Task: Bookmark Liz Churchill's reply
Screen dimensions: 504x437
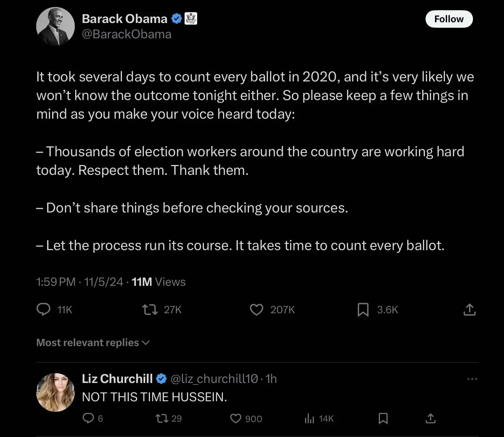Action: (383, 418)
